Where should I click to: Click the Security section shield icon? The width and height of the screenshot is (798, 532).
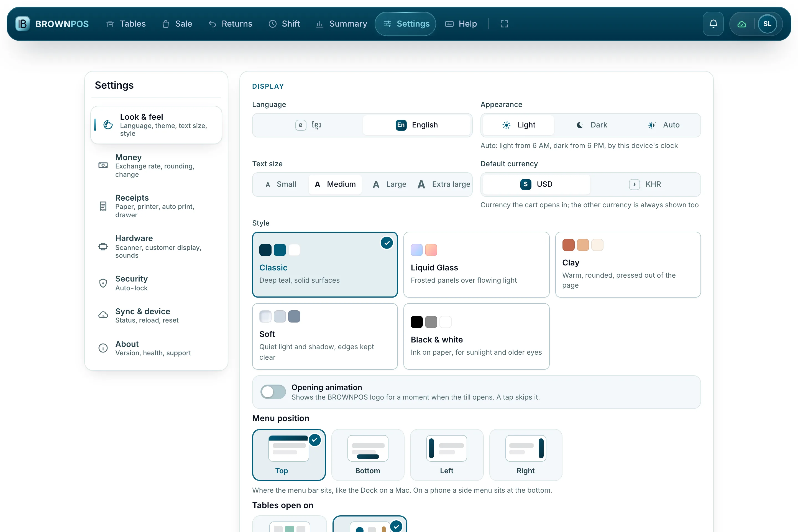tap(103, 283)
